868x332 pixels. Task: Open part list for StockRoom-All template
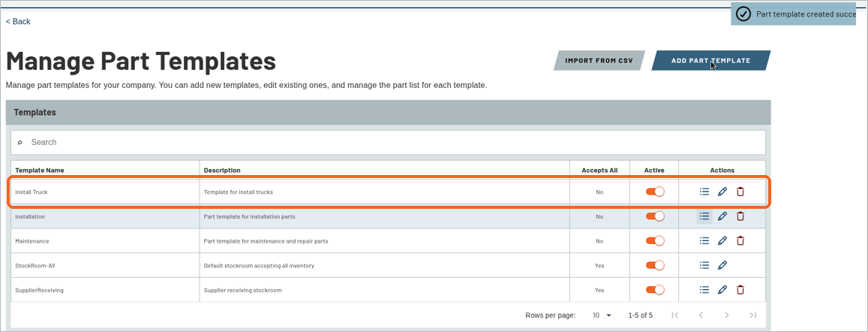click(x=704, y=265)
